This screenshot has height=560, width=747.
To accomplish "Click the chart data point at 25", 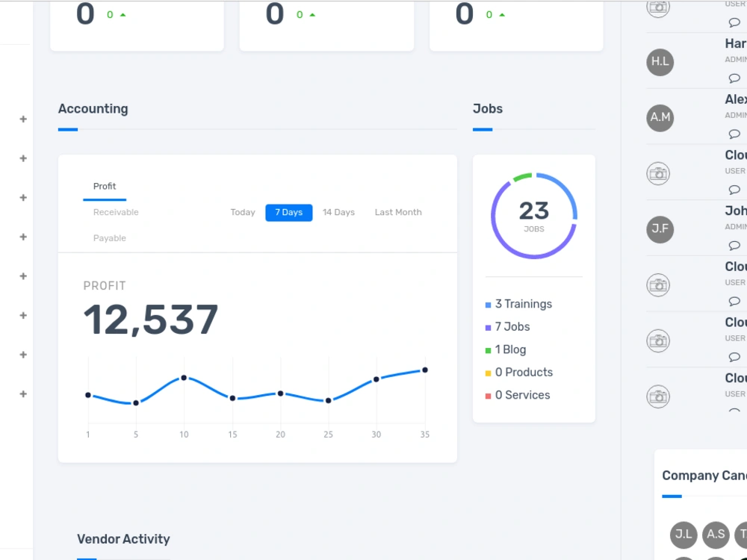I will (328, 401).
